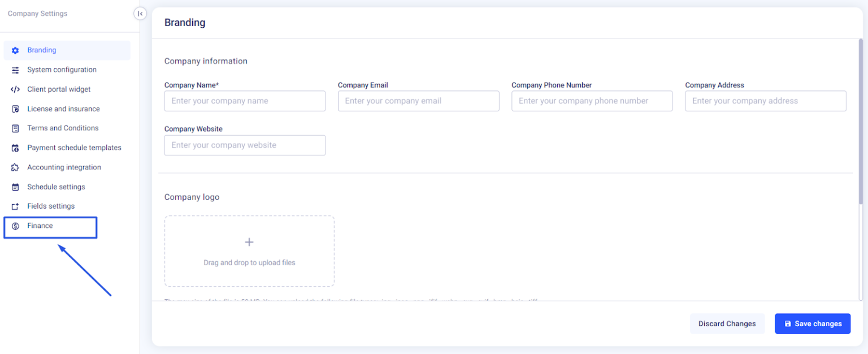Collapse the Company Settings sidebar
This screenshot has height=354, width=868.
click(x=140, y=14)
